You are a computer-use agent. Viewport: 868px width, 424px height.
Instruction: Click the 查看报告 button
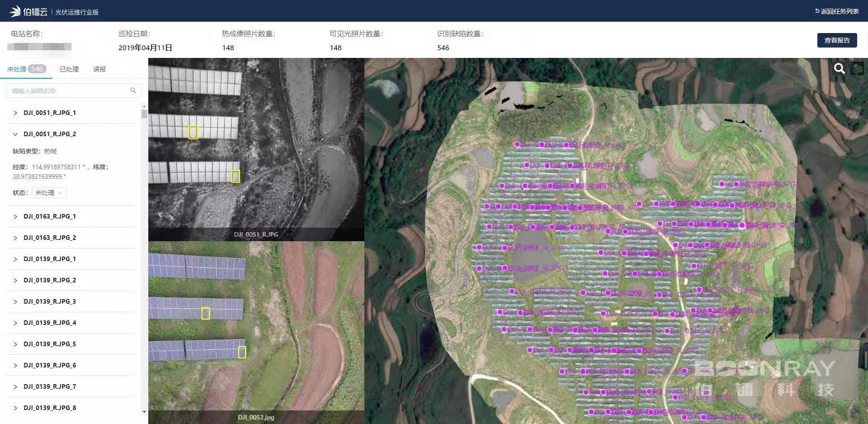pyautogui.click(x=837, y=40)
